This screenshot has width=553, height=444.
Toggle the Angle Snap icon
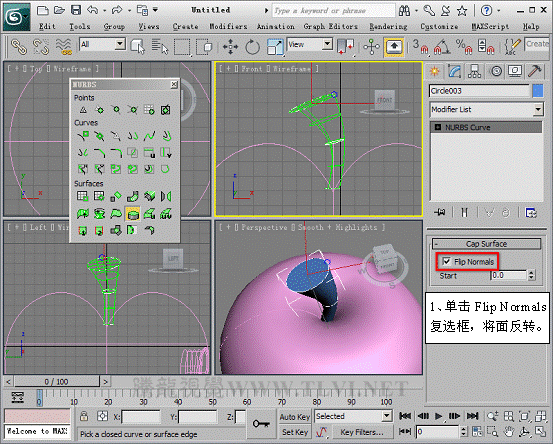click(442, 47)
